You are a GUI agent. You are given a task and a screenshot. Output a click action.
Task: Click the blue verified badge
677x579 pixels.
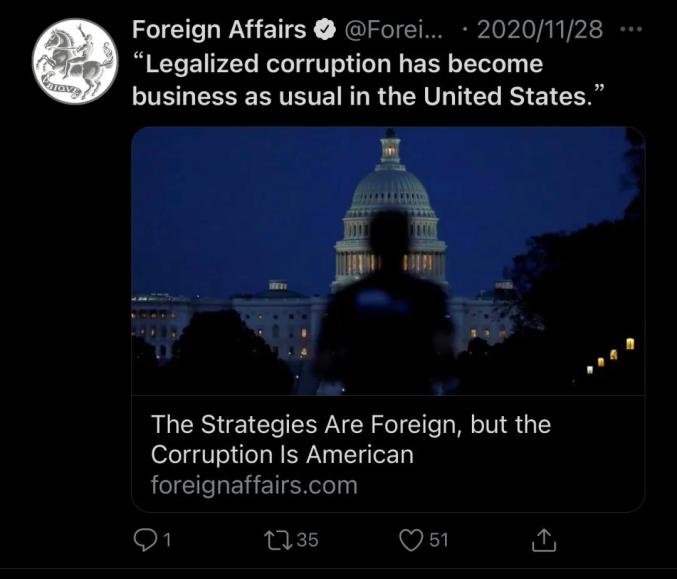[325, 30]
